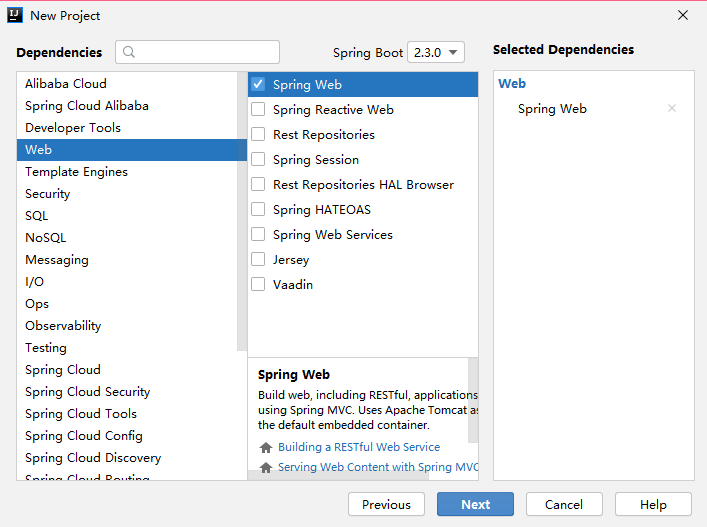The height and width of the screenshot is (527, 707).
Task: Open Help for this dialog
Action: tap(653, 504)
